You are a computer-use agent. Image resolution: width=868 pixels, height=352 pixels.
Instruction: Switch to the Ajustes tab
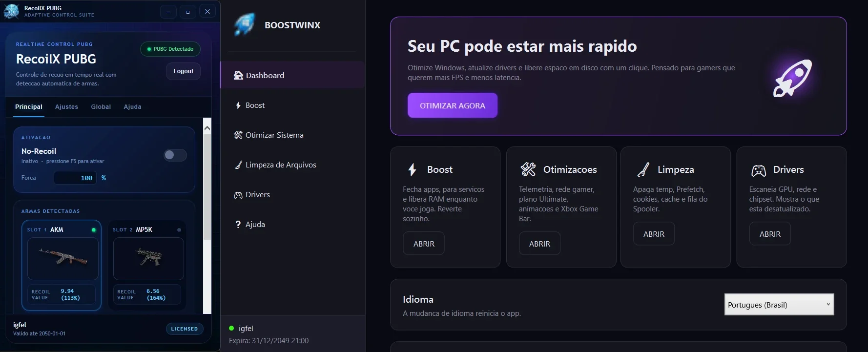66,106
